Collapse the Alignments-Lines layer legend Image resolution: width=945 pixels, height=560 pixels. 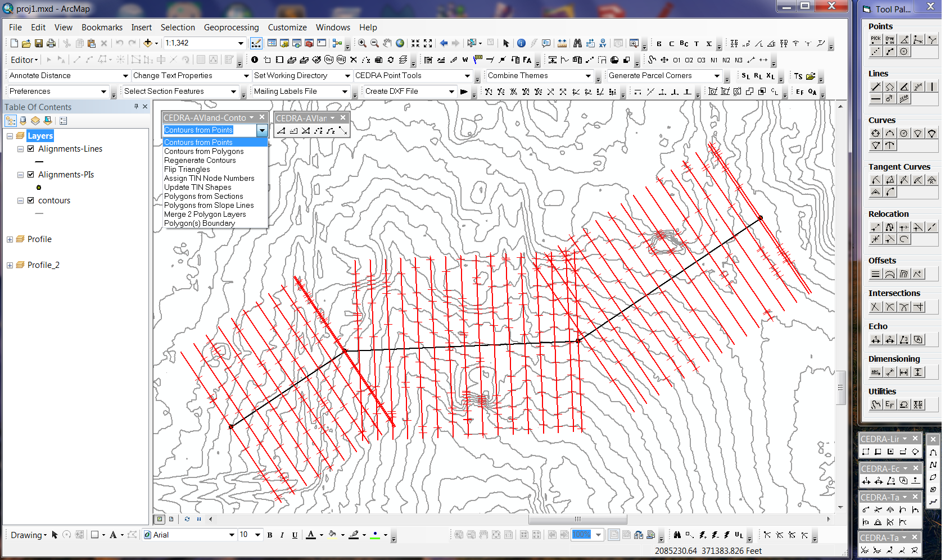20,149
